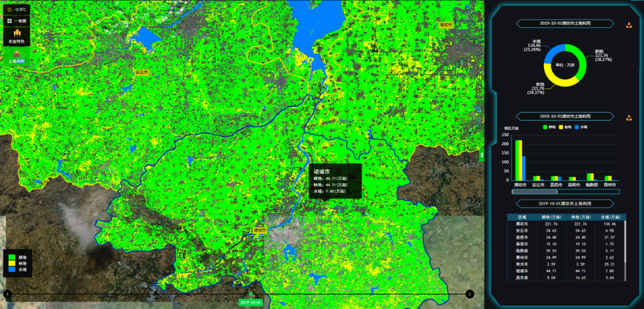644x309 pixels.
Task: Step timeline forward with right arrow
Action: pos(469,294)
